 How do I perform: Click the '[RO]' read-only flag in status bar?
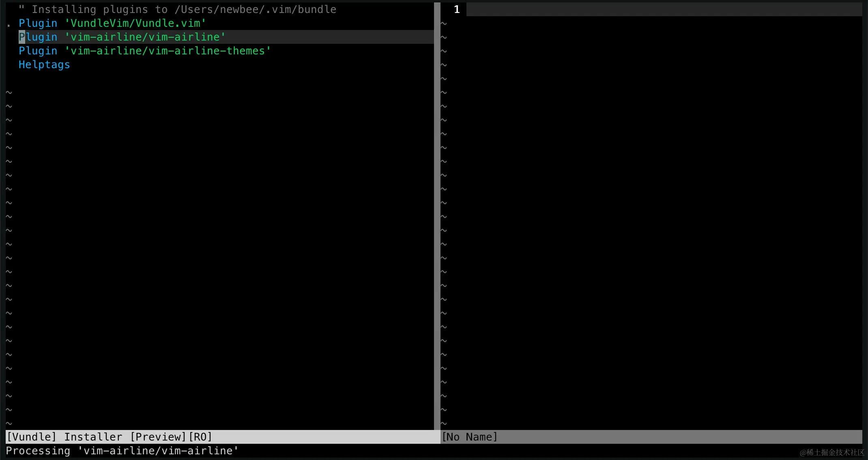point(200,436)
